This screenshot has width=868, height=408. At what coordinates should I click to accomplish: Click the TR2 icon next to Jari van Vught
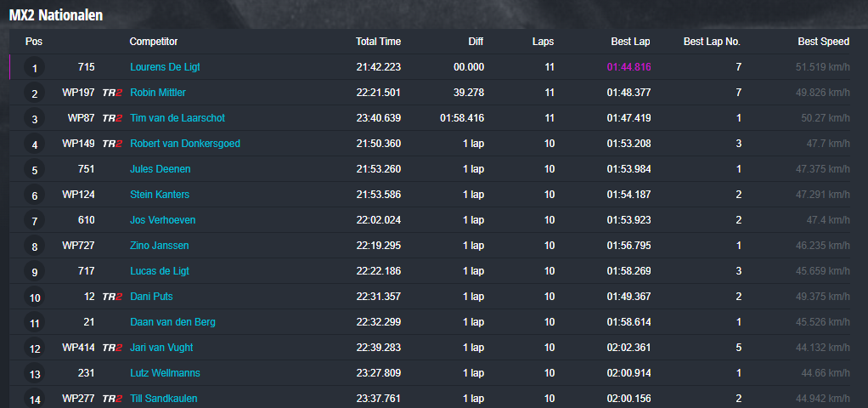[112, 348]
